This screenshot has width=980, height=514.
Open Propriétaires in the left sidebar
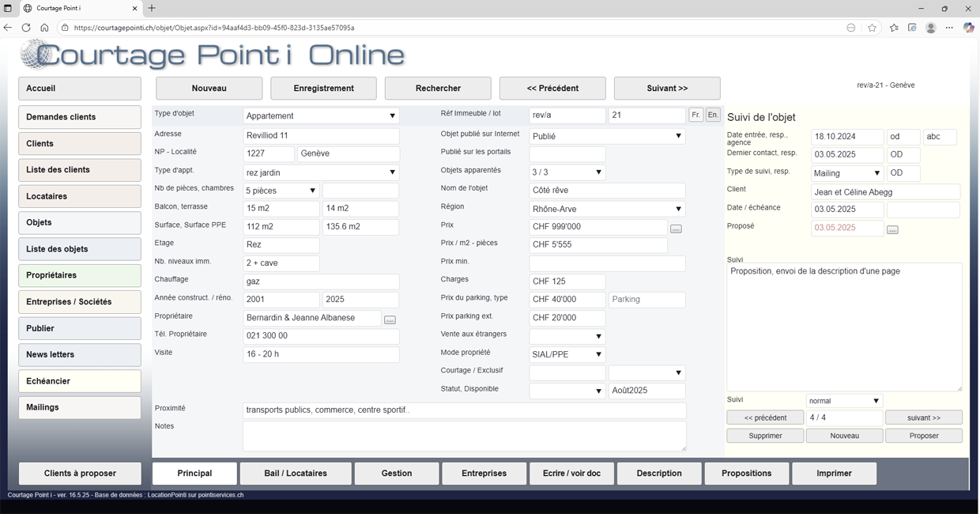79,276
